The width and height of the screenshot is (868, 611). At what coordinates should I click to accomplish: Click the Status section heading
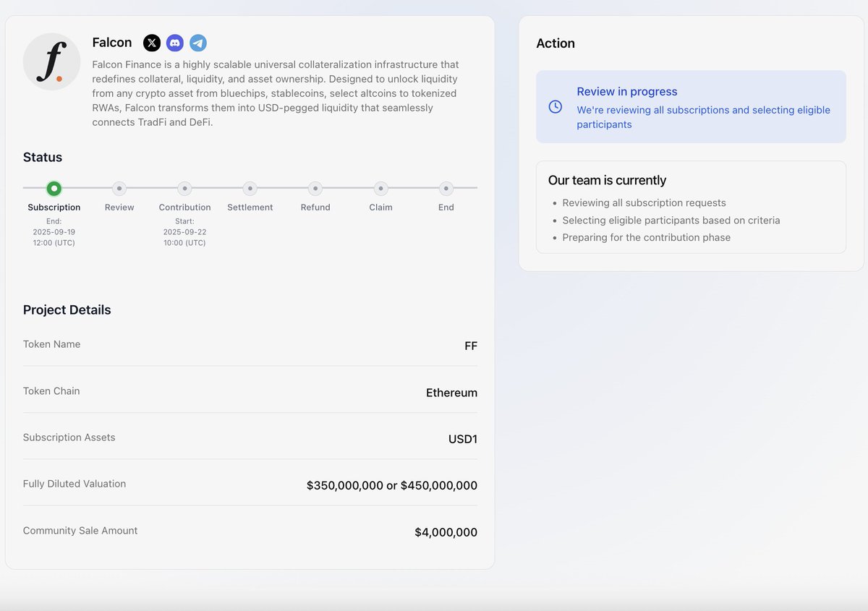(x=43, y=158)
